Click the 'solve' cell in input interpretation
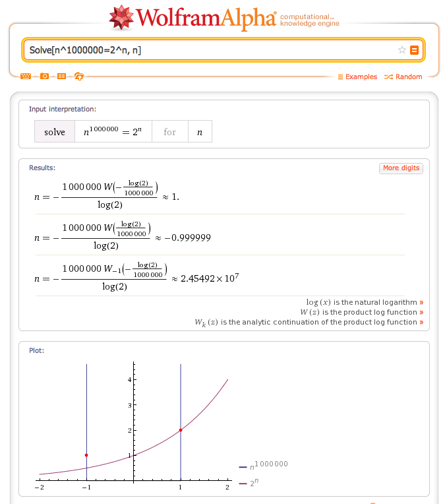This screenshot has height=504, width=447. [x=55, y=131]
